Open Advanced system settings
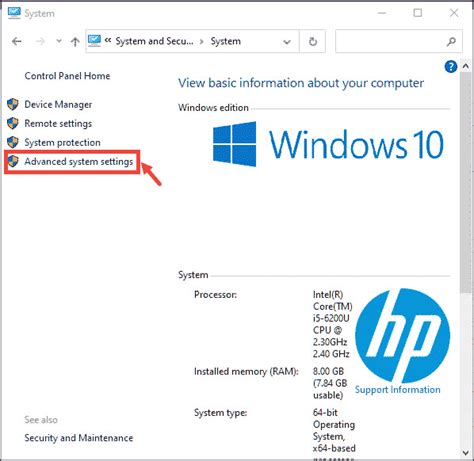 (x=79, y=162)
